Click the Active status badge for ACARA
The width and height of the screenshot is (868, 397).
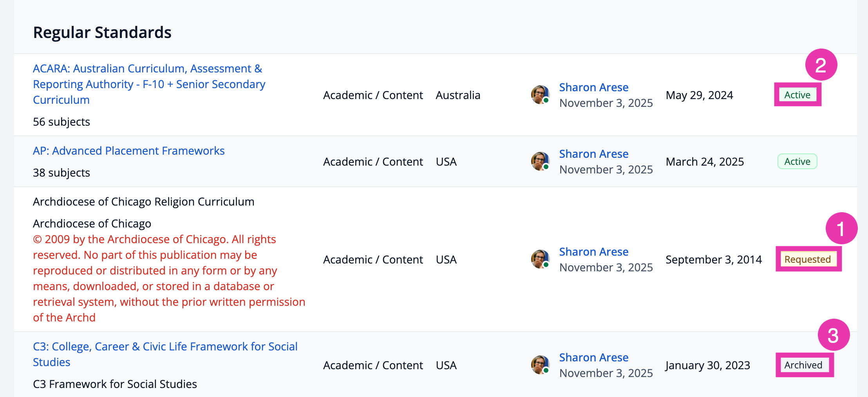point(797,95)
